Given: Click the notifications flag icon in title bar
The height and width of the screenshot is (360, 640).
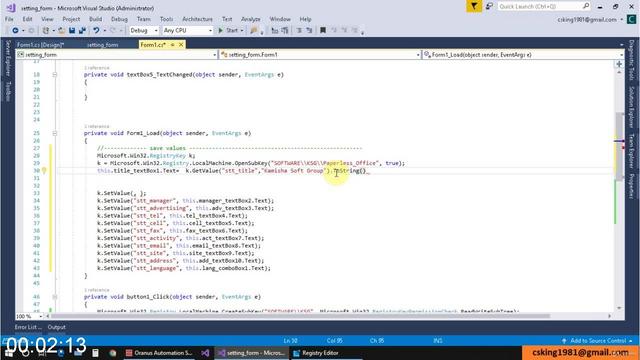Looking at the screenshot, I should (474, 7).
